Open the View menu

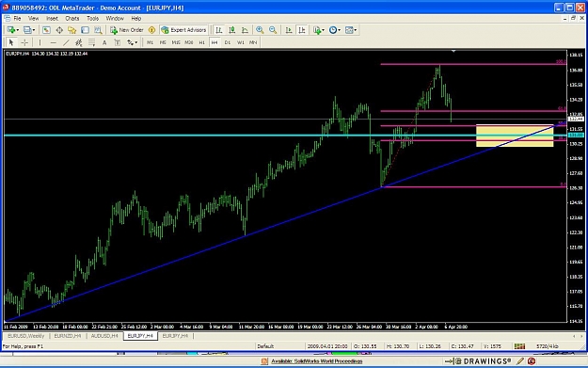tap(33, 19)
